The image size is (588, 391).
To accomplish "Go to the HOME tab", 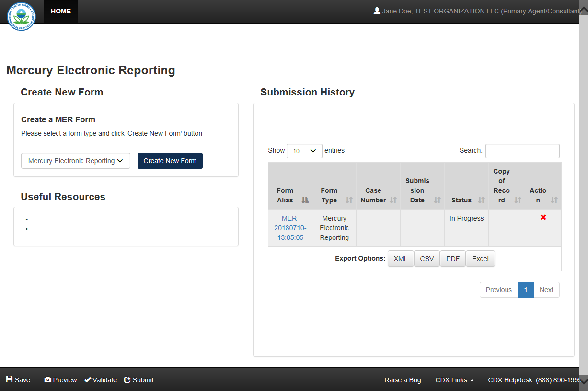I will (61, 12).
